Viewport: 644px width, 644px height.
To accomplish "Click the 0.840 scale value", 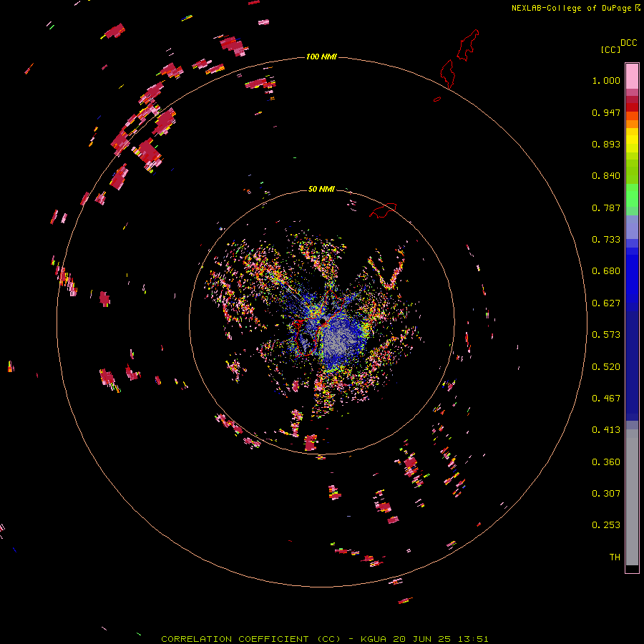I will pos(606,176).
